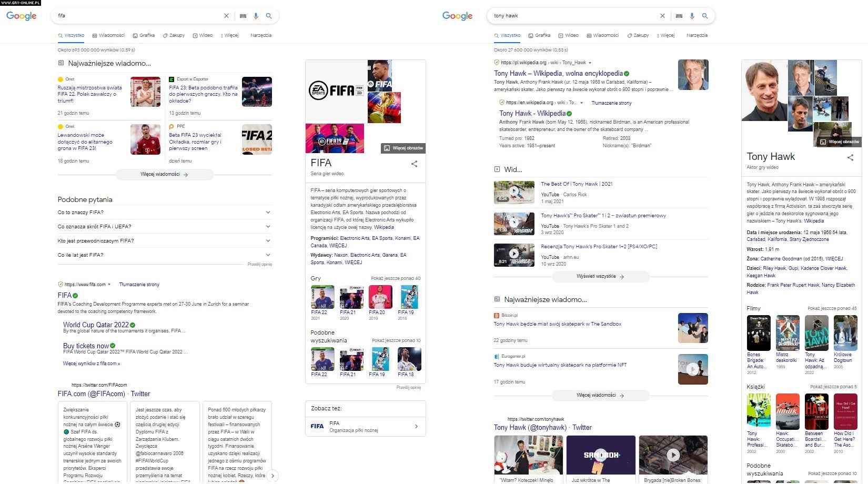The image size is (868, 484).
Task: Open the 'Tony Hawk – Wikipedia, wolna encyklopedia' link
Action: (558, 74)
